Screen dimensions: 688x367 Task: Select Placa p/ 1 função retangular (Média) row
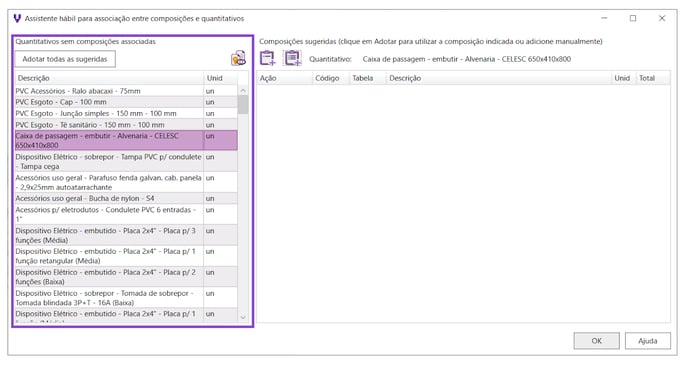[126, 256]
